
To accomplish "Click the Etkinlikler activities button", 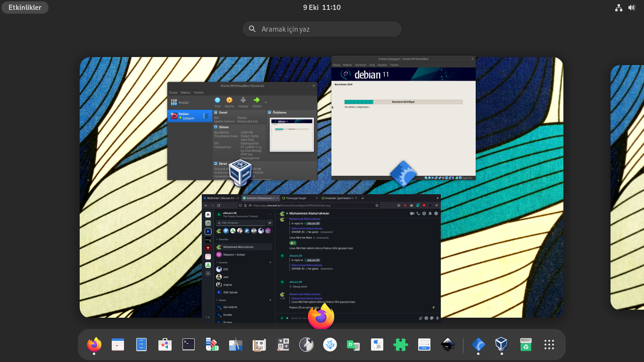I will coord(25,7).
